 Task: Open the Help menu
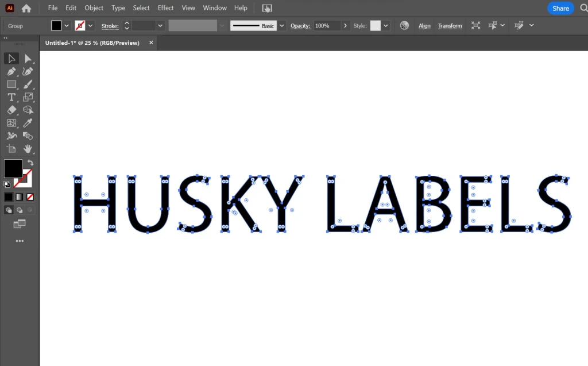pos(241,8)
